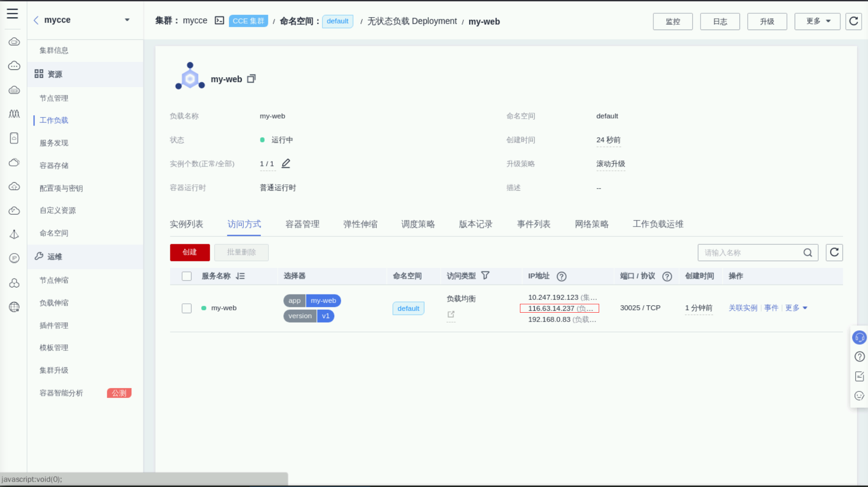
Task: Click the search magnifier icon
Action: 808,253
